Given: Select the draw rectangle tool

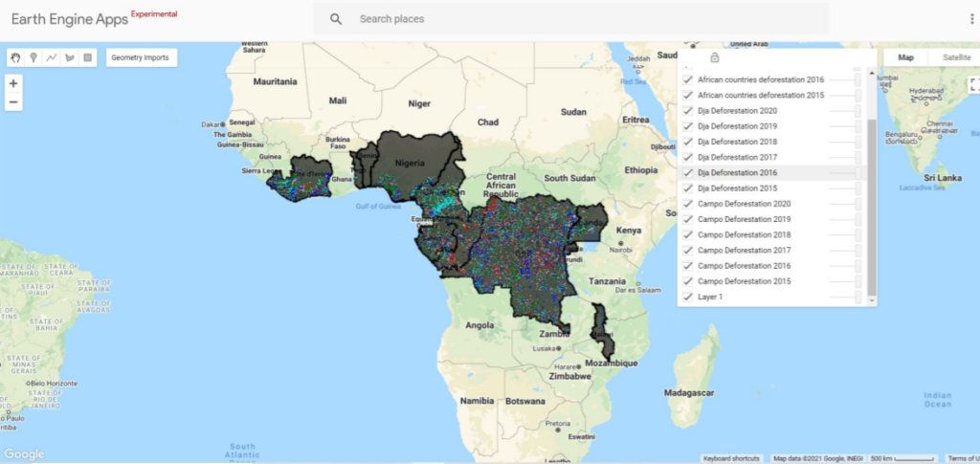Looking at the screenshot, I should pos(87,57).
